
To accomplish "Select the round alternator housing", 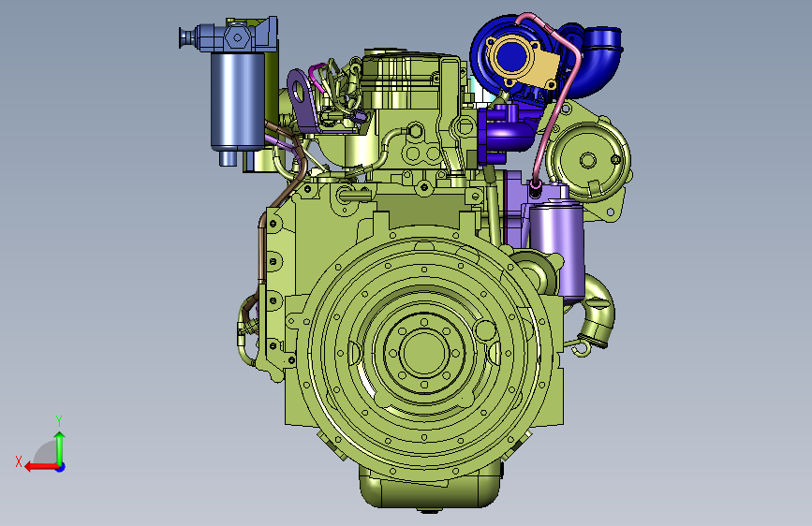I will [589, 160].
